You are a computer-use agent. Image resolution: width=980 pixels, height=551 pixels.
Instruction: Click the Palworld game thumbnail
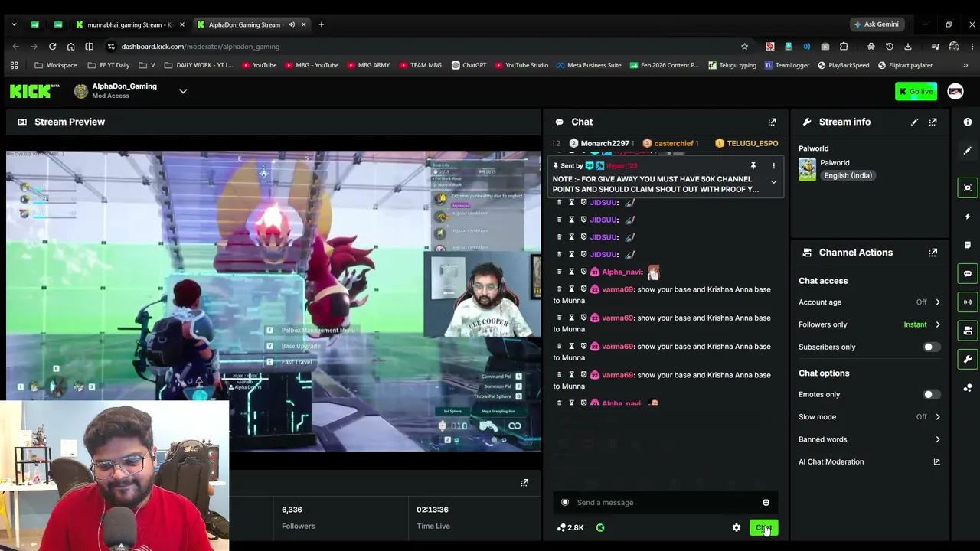[807, 169]
